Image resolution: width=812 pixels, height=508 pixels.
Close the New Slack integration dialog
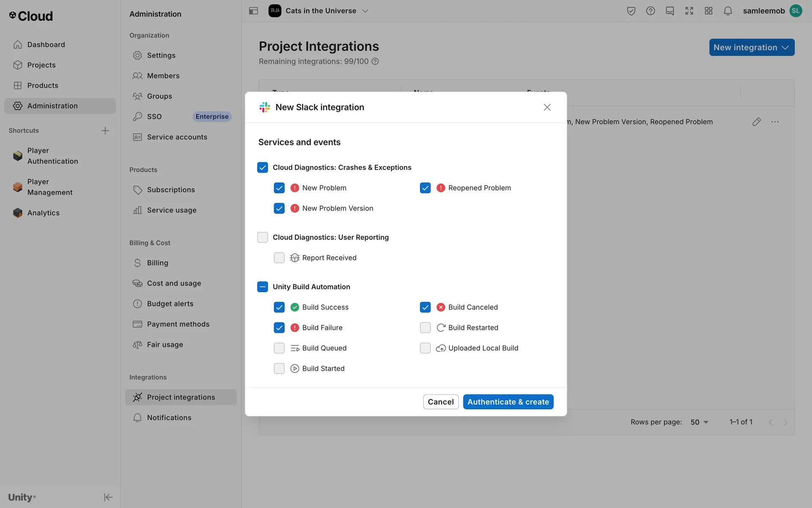(x=547, y=108)
